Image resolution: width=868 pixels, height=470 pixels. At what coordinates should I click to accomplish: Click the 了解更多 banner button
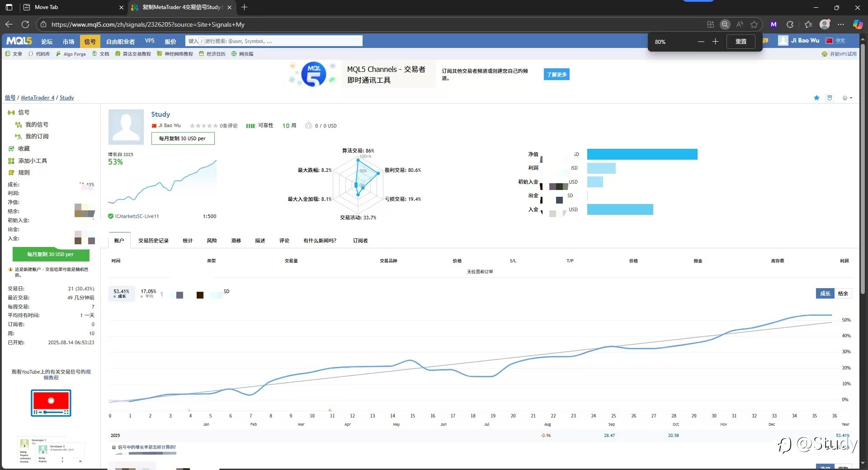pyautogui.click(x=557, y=74)
